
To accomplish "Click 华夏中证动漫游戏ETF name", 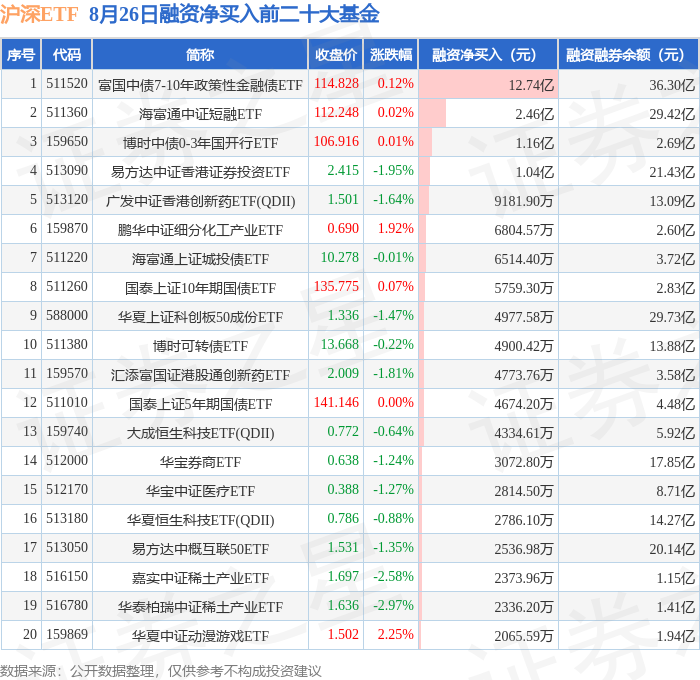I will click(200, 636).
